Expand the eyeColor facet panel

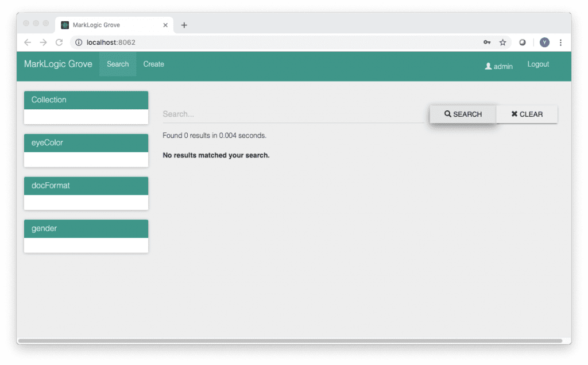tap(86, 143)
